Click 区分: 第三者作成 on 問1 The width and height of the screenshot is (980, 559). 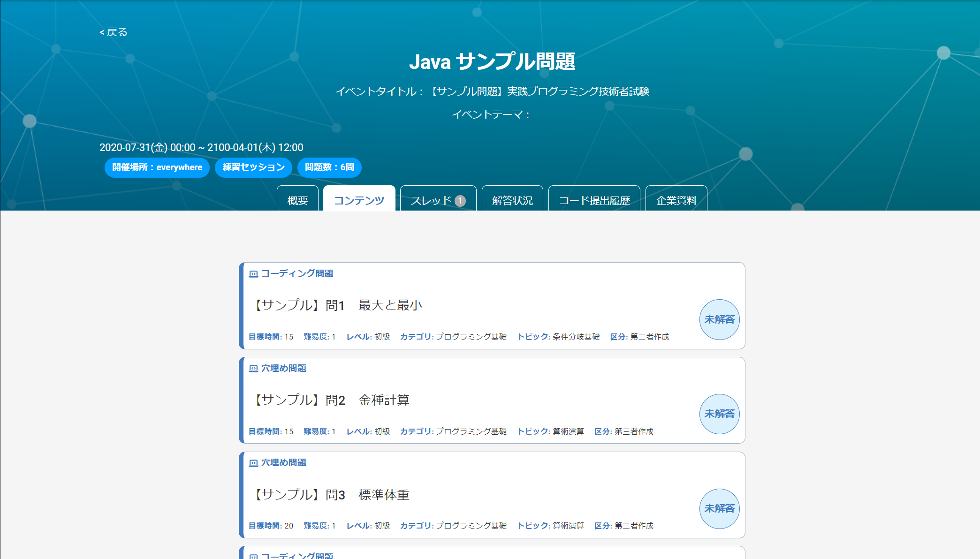tap(639, 337)
